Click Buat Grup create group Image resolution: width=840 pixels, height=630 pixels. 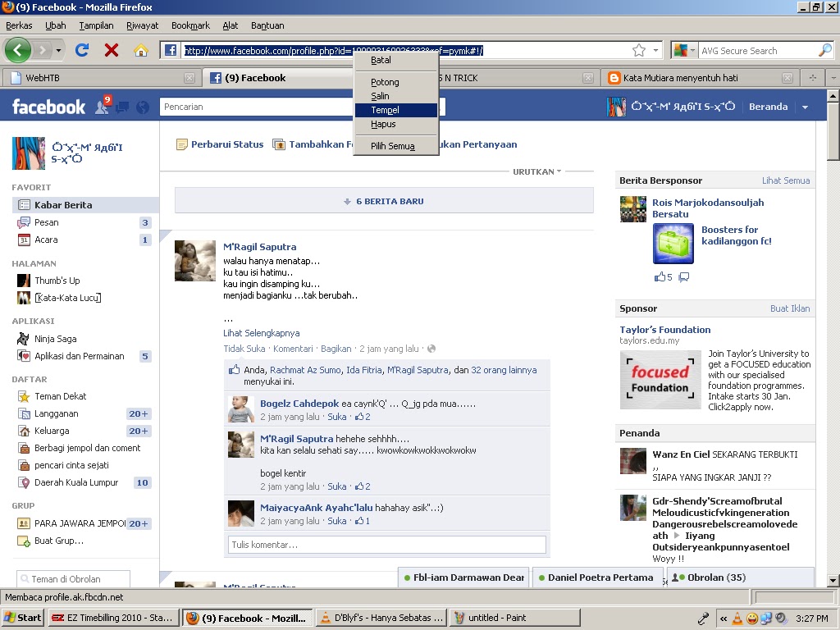[59, 541]
